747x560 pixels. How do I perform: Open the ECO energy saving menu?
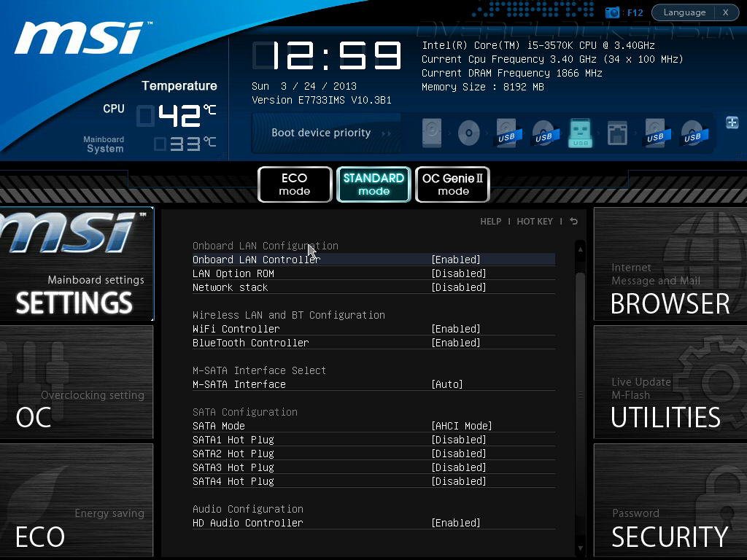[77, 500]
